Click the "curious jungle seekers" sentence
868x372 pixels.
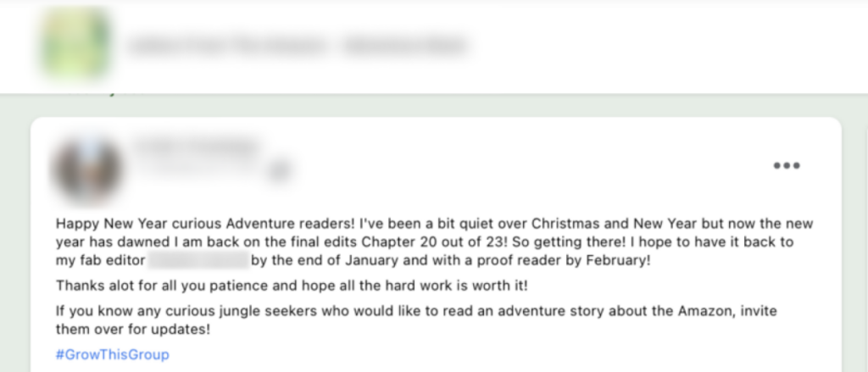(416, 311)
